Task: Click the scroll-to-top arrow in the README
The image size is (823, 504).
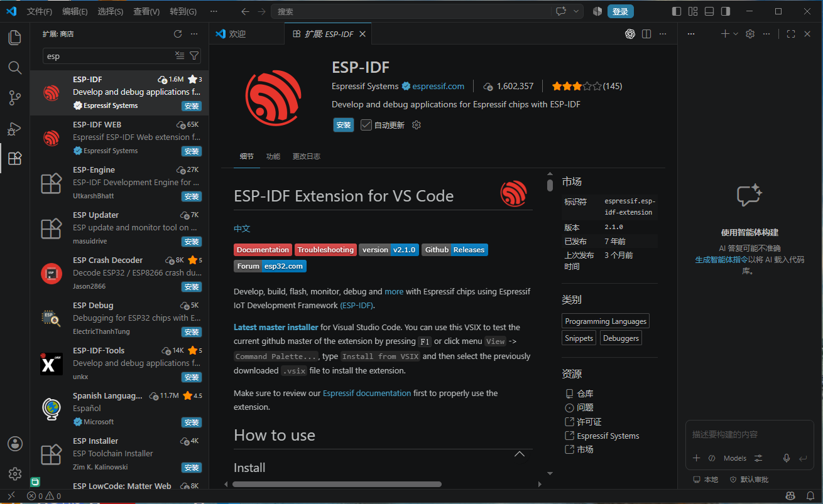Action: tap(520, 454)
